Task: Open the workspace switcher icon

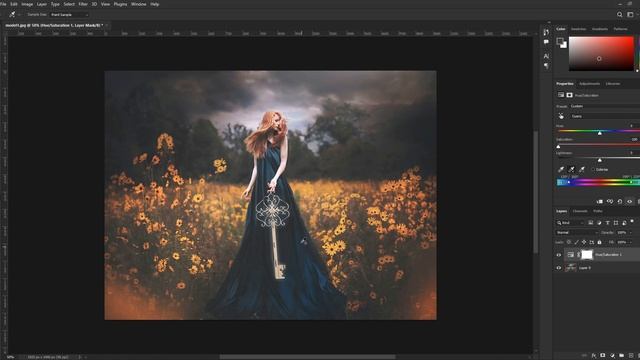Action: [630, 15]
